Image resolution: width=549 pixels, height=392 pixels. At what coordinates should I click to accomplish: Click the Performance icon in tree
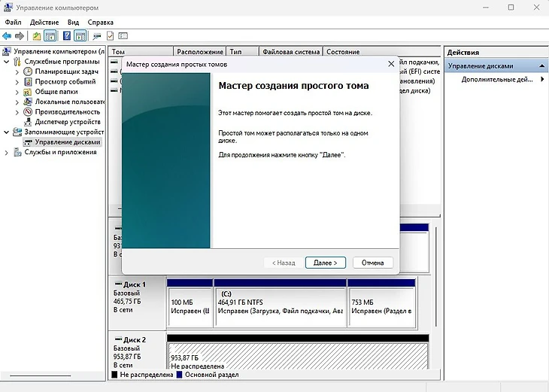pos(28,112)
